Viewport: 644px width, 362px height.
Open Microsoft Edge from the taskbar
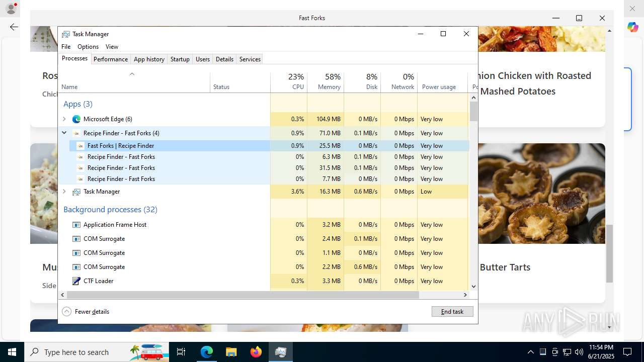pos(207,352)
